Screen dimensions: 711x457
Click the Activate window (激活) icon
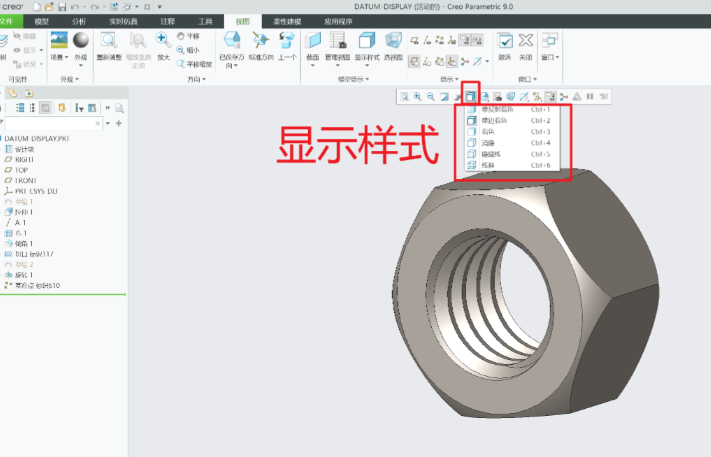[x=505, y=45]
